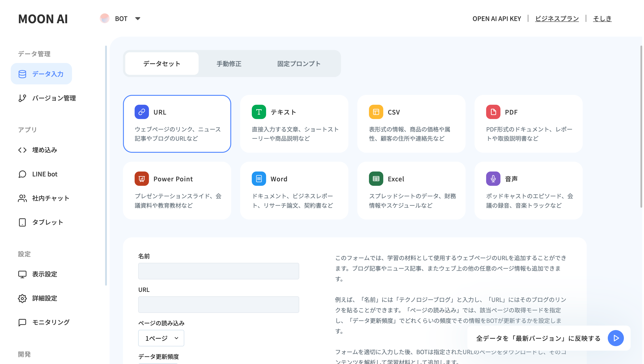Viewport: 644px width, 364px height.
Task: Click the URL link icon card
Action: [x=142, y=112]
